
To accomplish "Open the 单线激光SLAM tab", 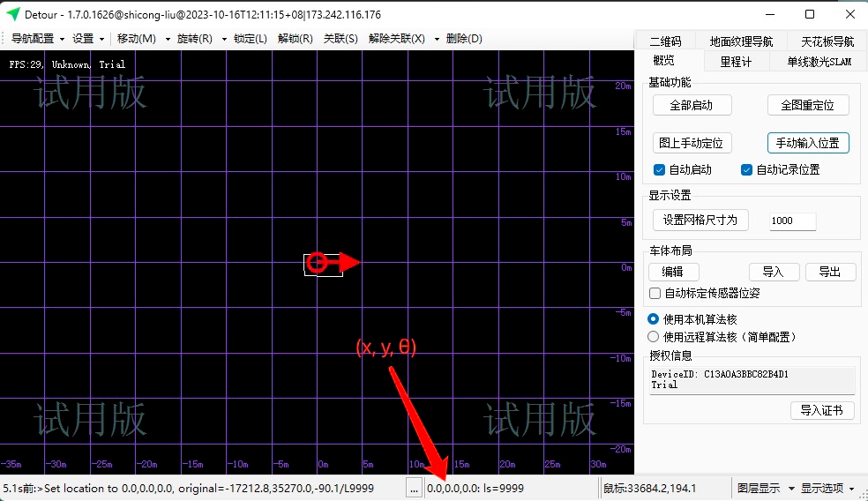I will pos(819,61).
